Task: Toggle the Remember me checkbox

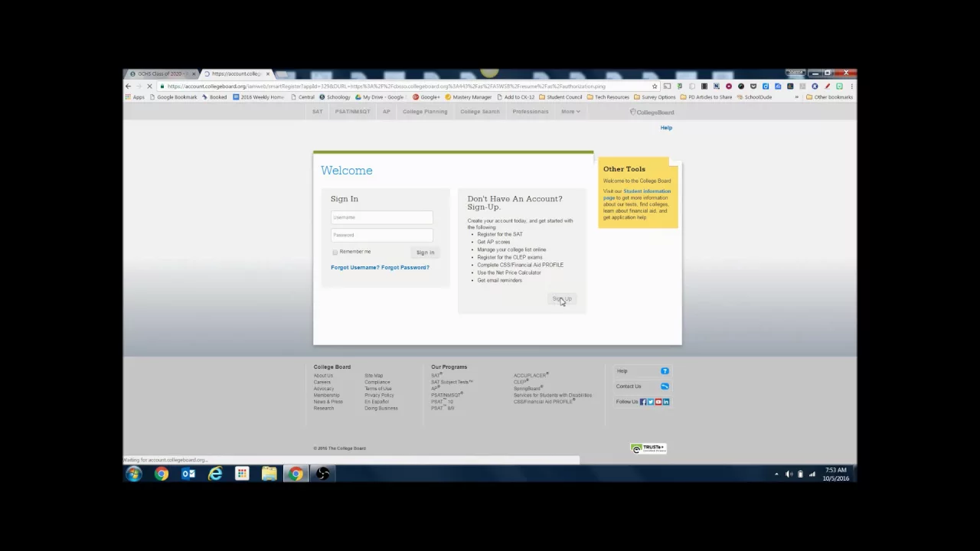Action: pyautogui.click(x=335, y=252)
